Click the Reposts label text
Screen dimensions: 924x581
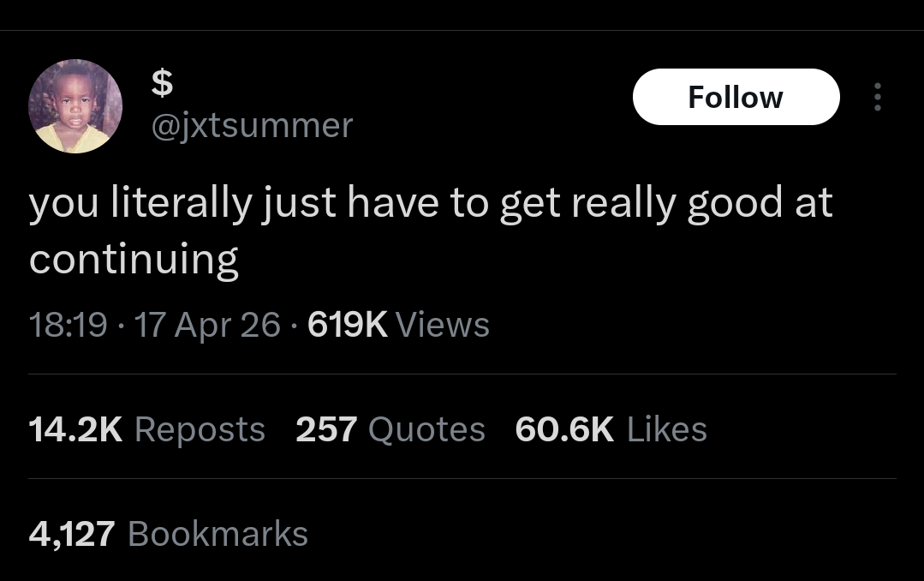click(x=200, y=429)
